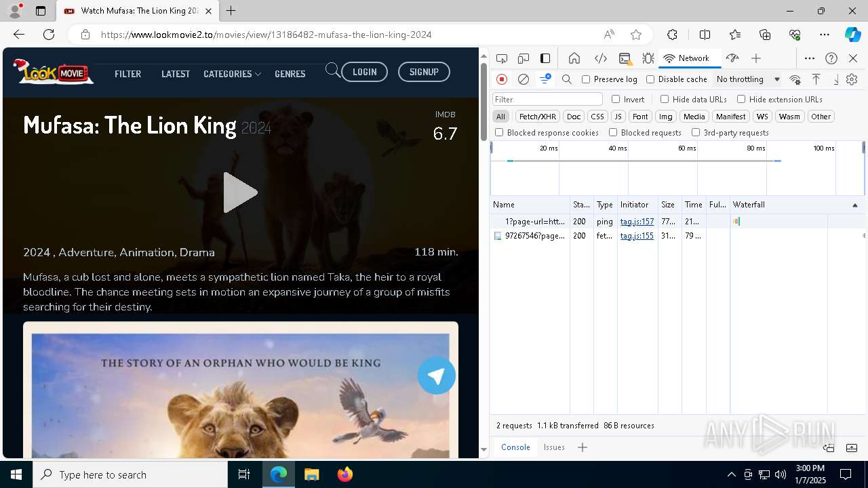The image size is (868, 488).
Task: Open the Sources bug icon panel
Action: pos(648,58)
